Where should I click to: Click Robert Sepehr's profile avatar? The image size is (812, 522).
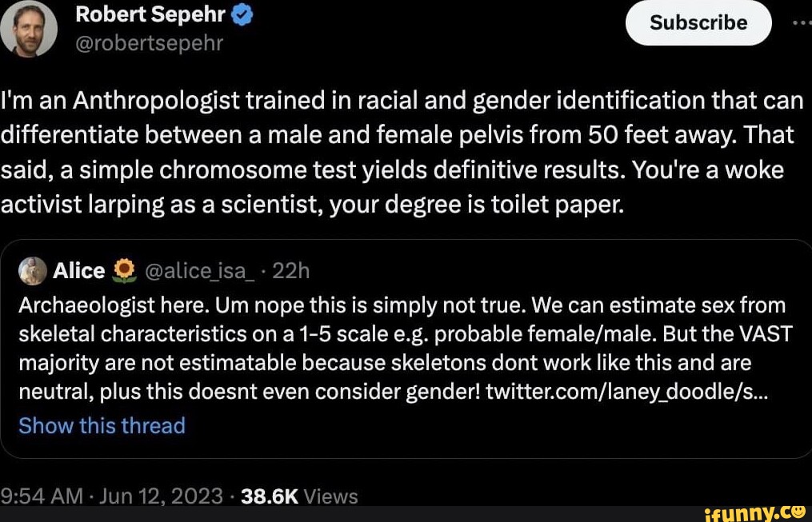pos(28,29)
